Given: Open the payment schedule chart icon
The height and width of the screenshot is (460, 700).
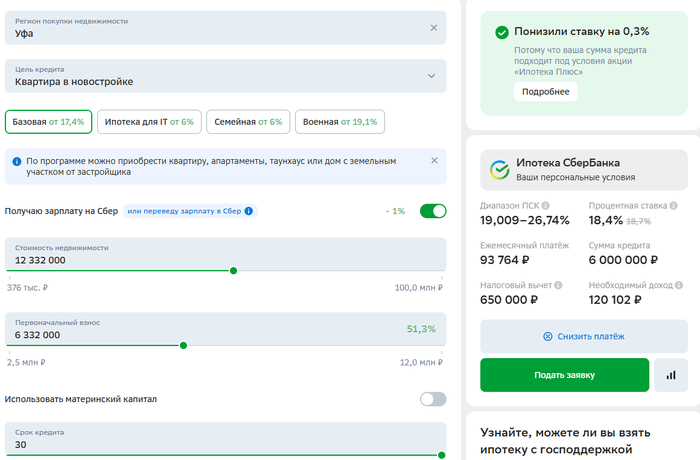Looking at the screenshot, I should (671, 375).
